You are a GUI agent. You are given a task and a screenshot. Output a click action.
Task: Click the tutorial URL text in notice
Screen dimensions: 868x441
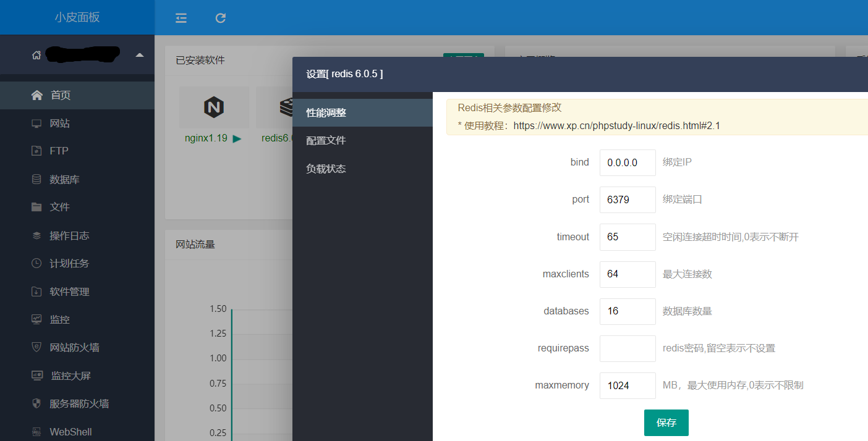(x=617, y=125)
